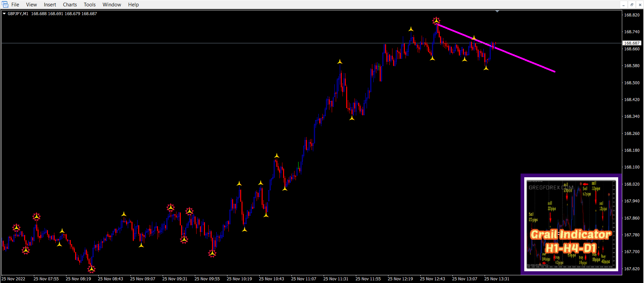The width and height of the screenshot is (644, 283).
Task: Click the red star marker at highest peak
Action: pyautogui.click(x=436, y=21)
